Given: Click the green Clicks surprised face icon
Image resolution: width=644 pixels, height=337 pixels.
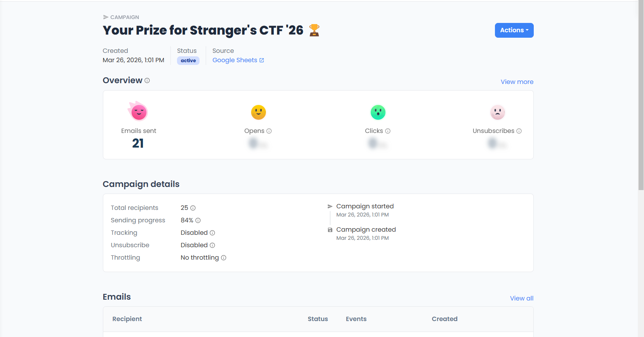Looking at the screenshot, I should coord(378,112).
